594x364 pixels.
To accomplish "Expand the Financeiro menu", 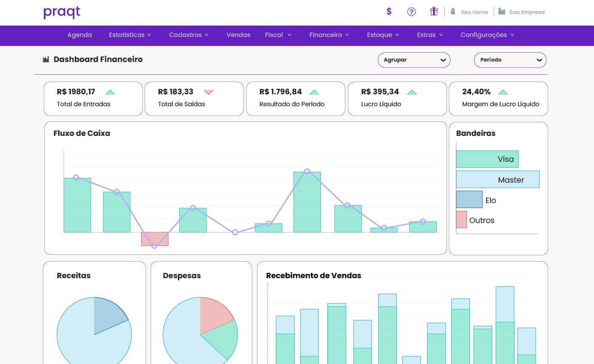I will click(x=329, y=35).
